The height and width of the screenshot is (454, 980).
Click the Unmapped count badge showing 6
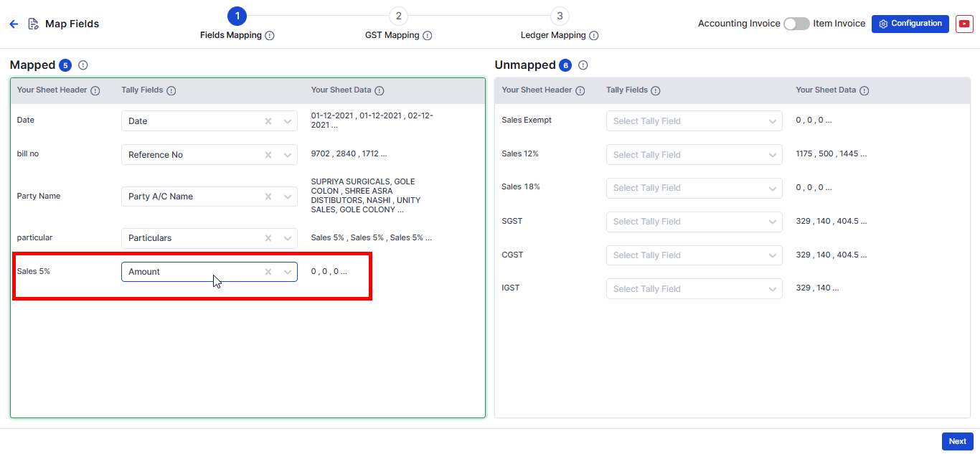[x=565, y=65]
